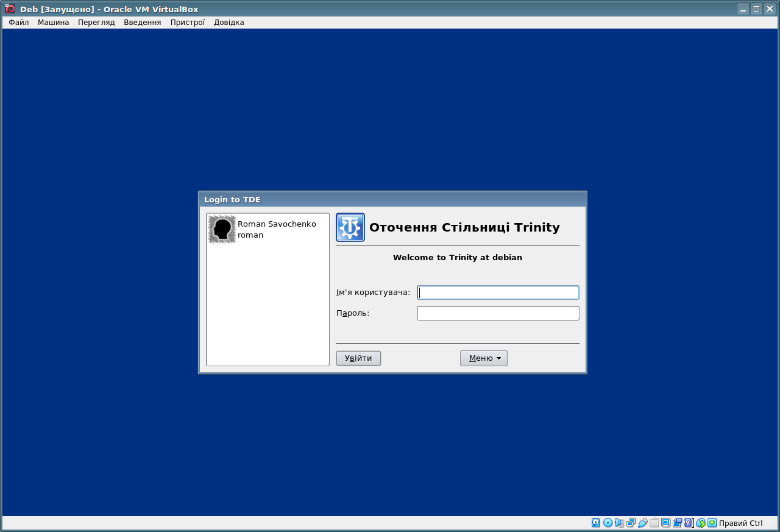Click the USB devices status icon
Viewport: 780px width, 532px height.
click(x=642, y=523)
